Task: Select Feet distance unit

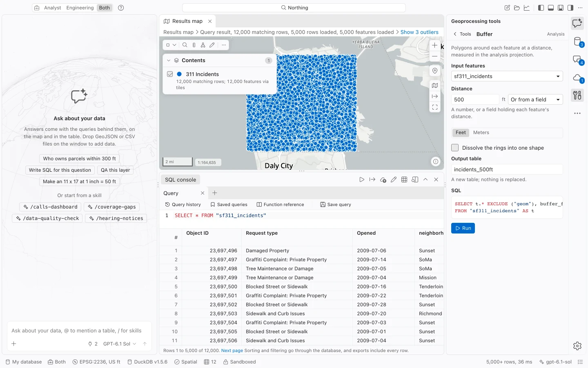Action: (461, 132)
